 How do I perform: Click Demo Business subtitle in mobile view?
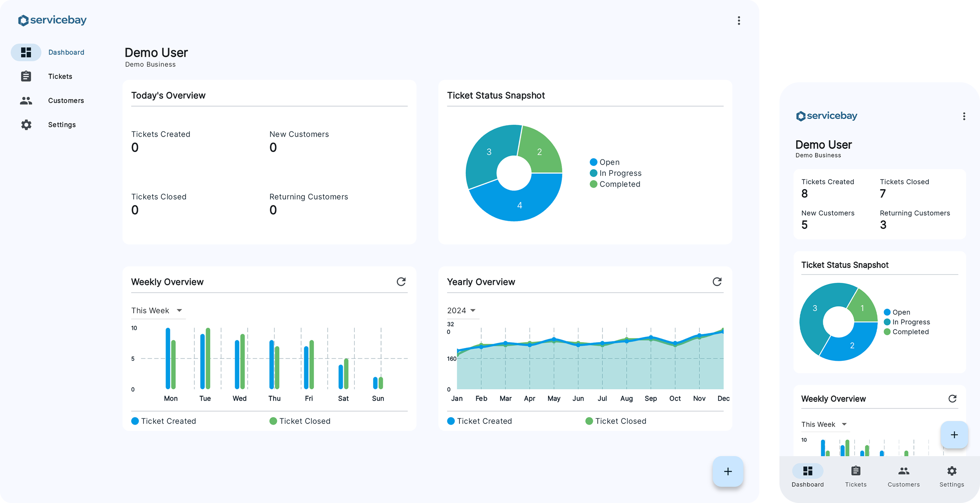pos(818,155)
